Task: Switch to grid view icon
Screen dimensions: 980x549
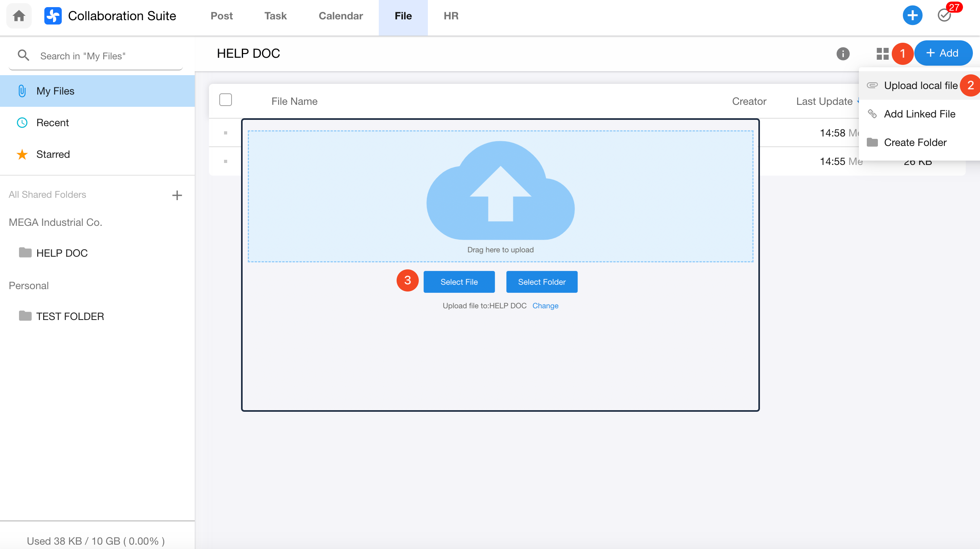Action: pyautogui.click(x=882, y=53)
